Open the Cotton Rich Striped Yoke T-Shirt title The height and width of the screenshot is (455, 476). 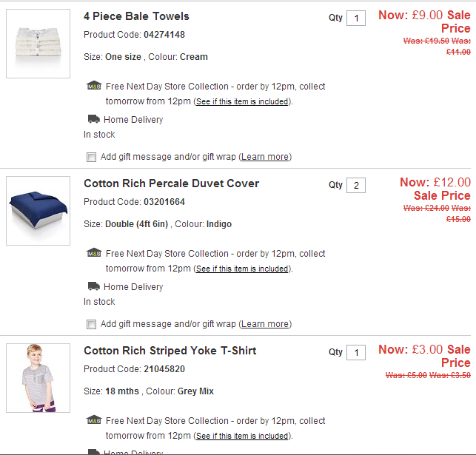[170, 351]
